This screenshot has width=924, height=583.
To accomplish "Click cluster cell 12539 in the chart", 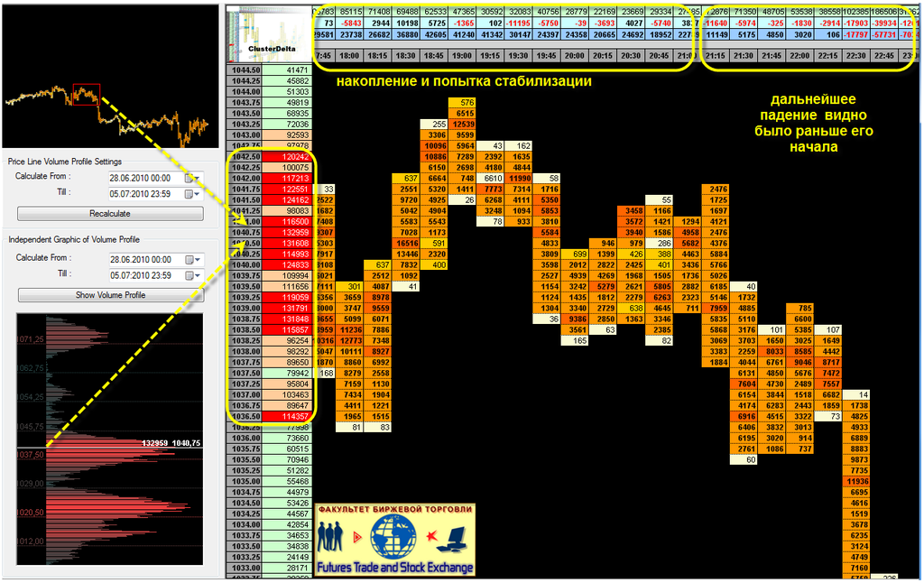I will click(463, 125).
